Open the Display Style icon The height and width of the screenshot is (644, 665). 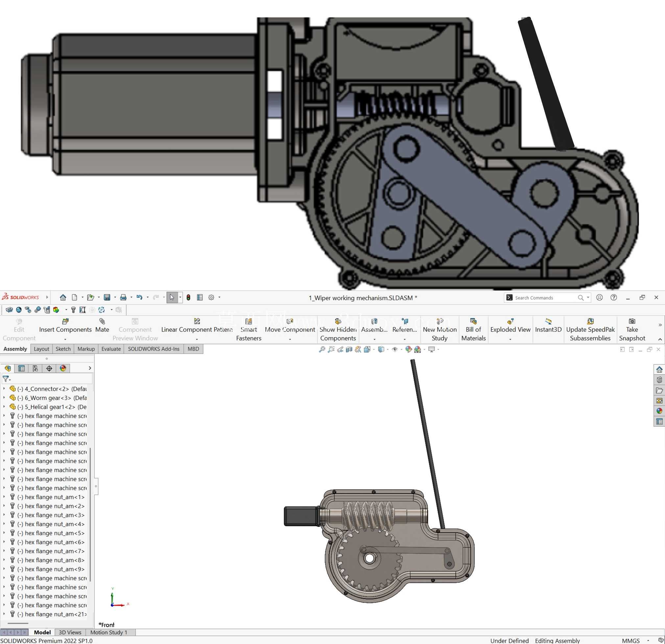[381, 349]
